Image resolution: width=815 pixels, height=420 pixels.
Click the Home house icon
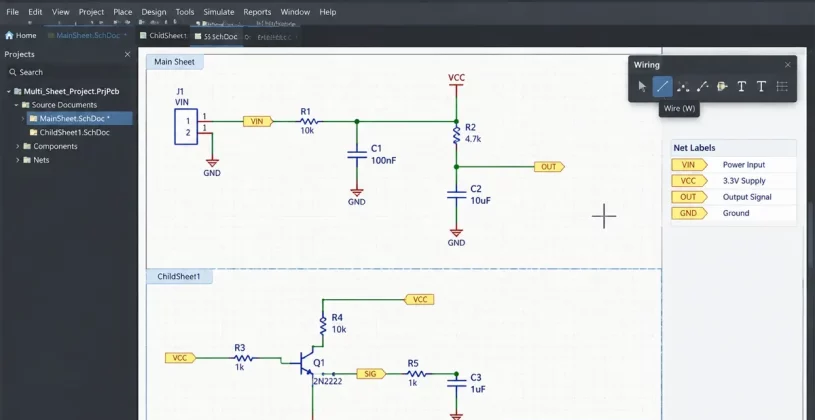pos(9,35)
